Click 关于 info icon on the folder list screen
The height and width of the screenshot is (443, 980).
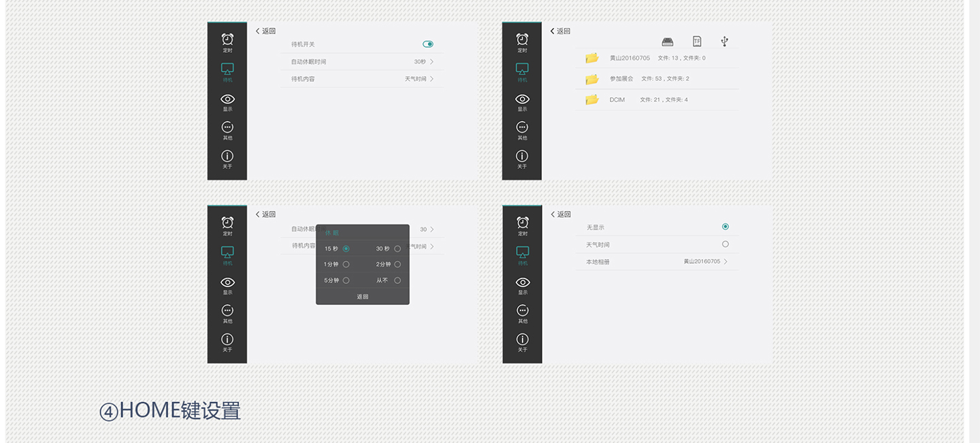[x=522, y=156]
